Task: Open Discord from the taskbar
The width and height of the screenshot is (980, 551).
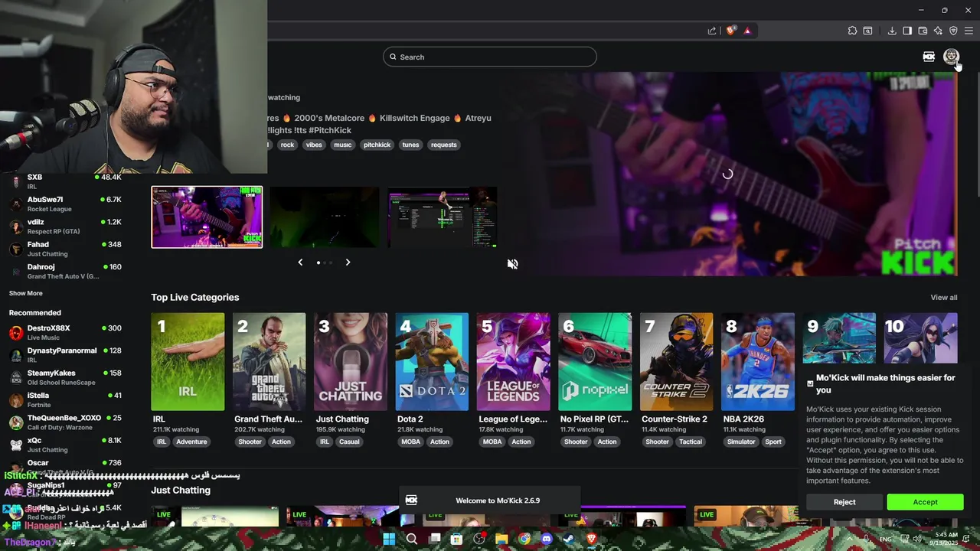Action: click(x=547, y=540)
